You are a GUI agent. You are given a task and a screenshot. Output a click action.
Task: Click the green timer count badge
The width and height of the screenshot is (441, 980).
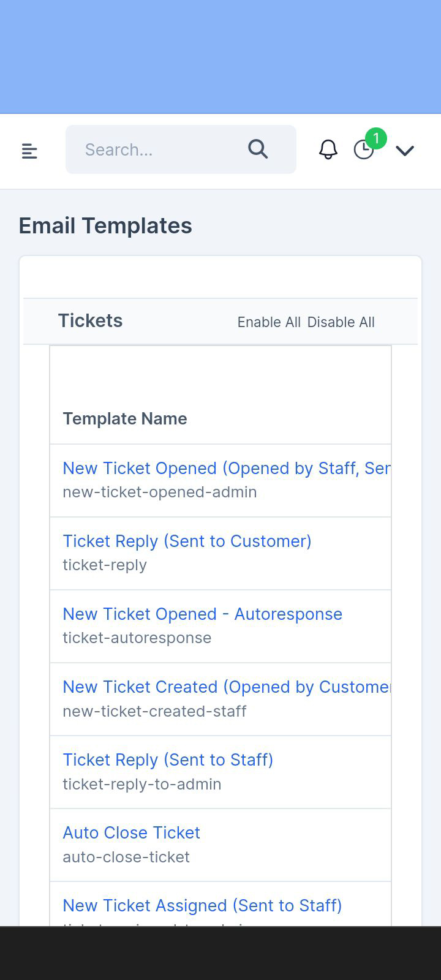point(376,139)
